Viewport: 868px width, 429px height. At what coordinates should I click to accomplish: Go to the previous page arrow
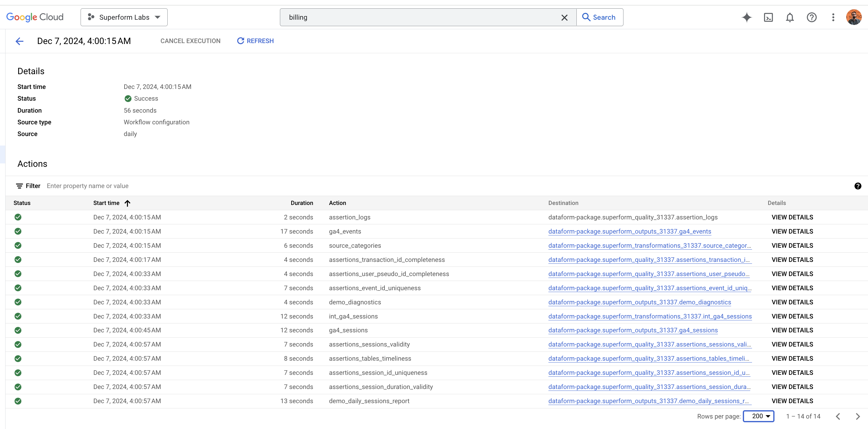tap(838, 416)
